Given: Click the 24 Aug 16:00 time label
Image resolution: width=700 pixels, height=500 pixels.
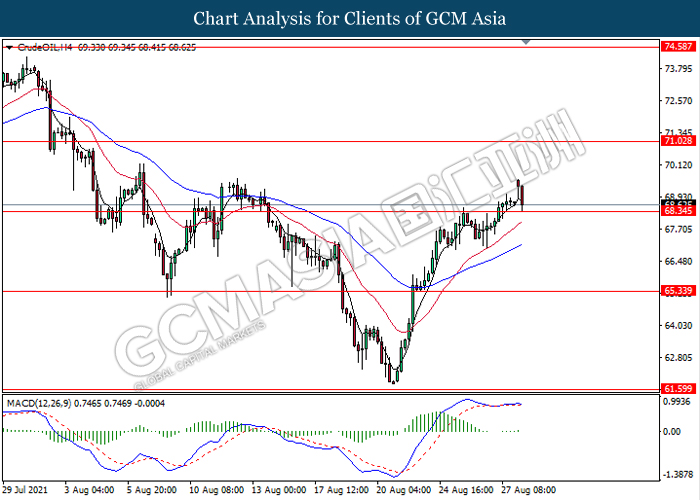Looking at the screenshot, I should point(467,490).
